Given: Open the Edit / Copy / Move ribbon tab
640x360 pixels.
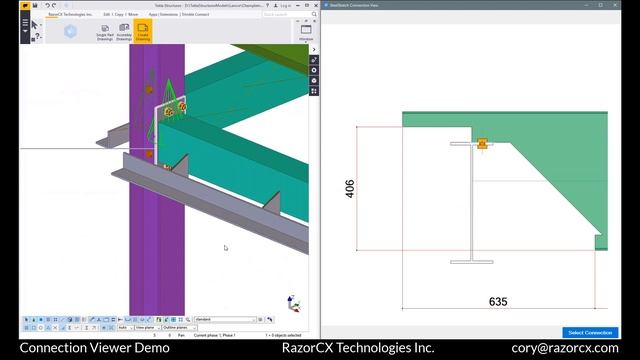Looking at the screenshot, I should 121,14.
